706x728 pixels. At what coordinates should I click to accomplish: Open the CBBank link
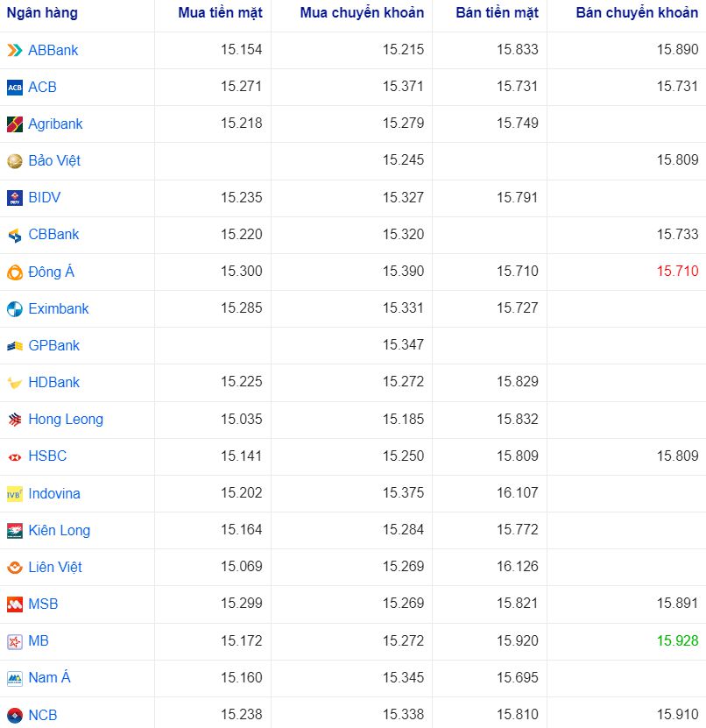(53, 235)
